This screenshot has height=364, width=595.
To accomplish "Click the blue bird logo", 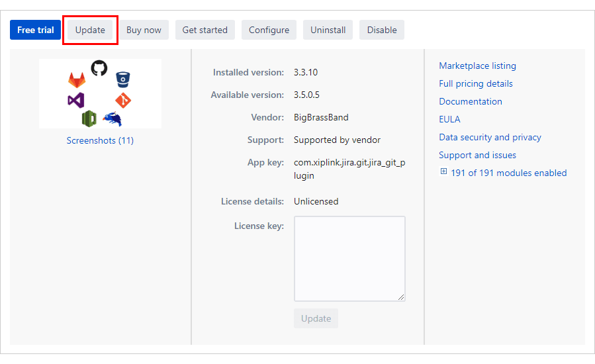I will (112, 118).
